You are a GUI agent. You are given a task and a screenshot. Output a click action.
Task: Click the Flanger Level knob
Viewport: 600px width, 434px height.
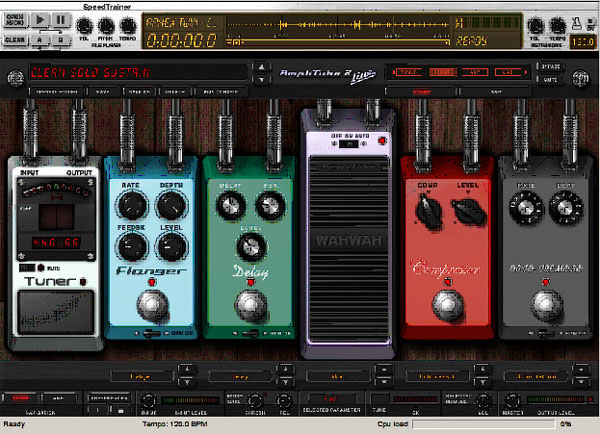pos(172,247)
